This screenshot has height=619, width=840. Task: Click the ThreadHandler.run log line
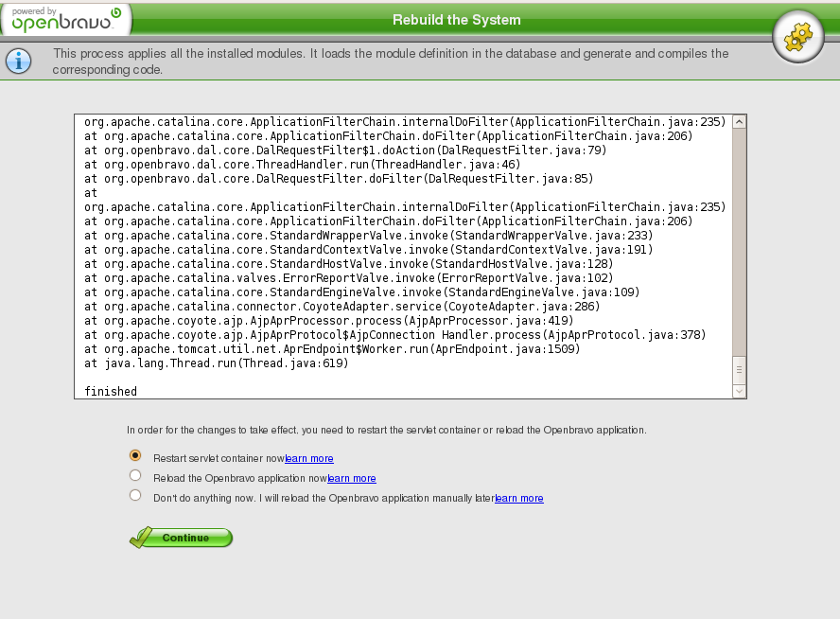pos(303,164)
